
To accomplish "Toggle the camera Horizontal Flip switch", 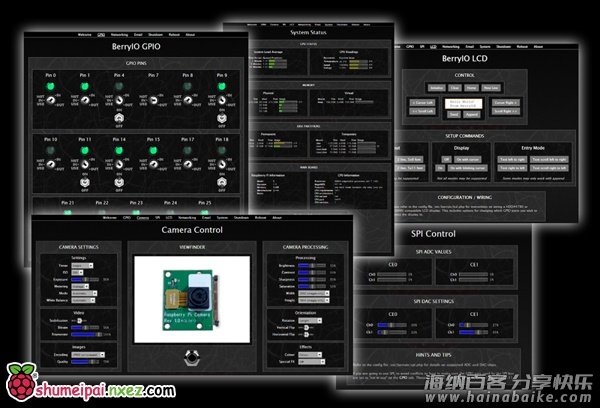I will [306, 335].
